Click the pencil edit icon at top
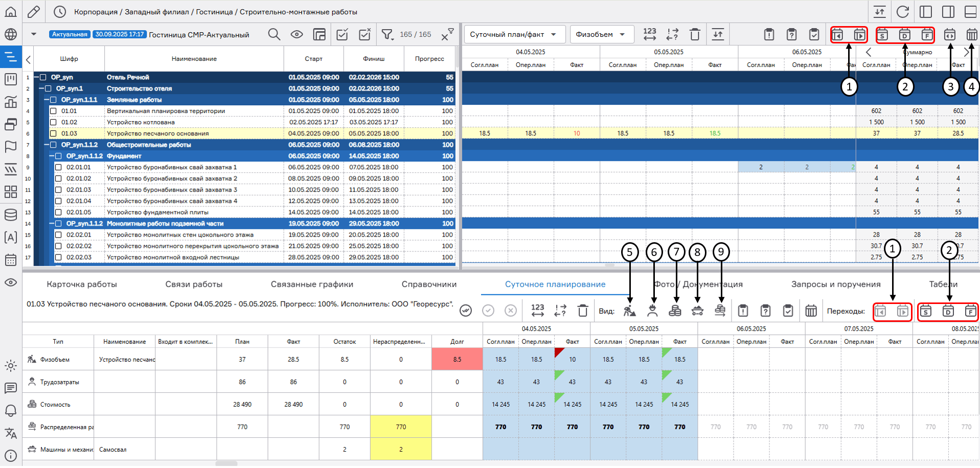This screenshot has height=468, width=980. [x=34, y=11]
